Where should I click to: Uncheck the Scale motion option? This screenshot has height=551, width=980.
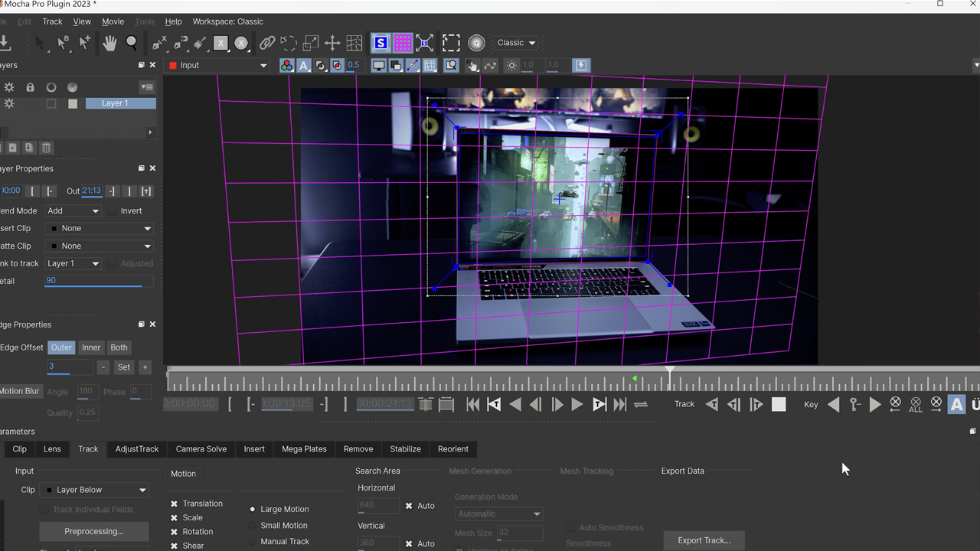(175, 518)
